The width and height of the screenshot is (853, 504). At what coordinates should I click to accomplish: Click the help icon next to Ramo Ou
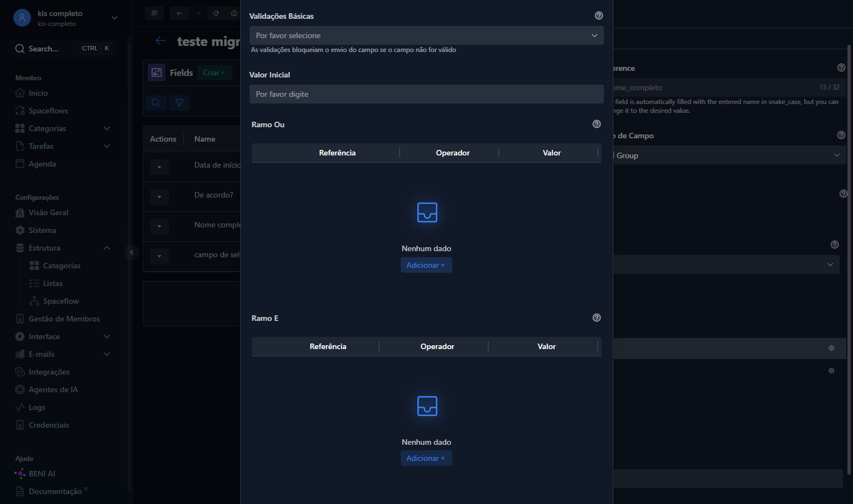pyautogui.click(x=596, y=124)
